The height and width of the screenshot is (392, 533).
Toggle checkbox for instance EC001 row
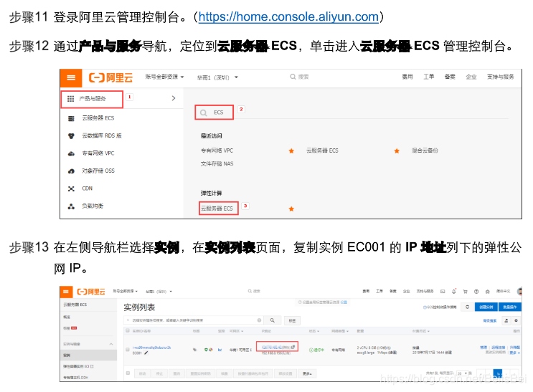pyautogui.click(x=128, y=350)
